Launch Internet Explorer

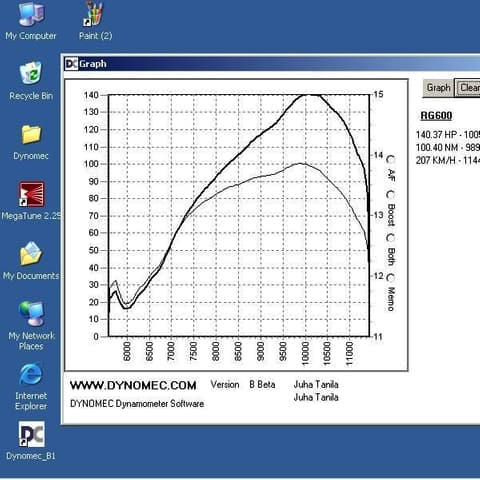tap(31, 386)
